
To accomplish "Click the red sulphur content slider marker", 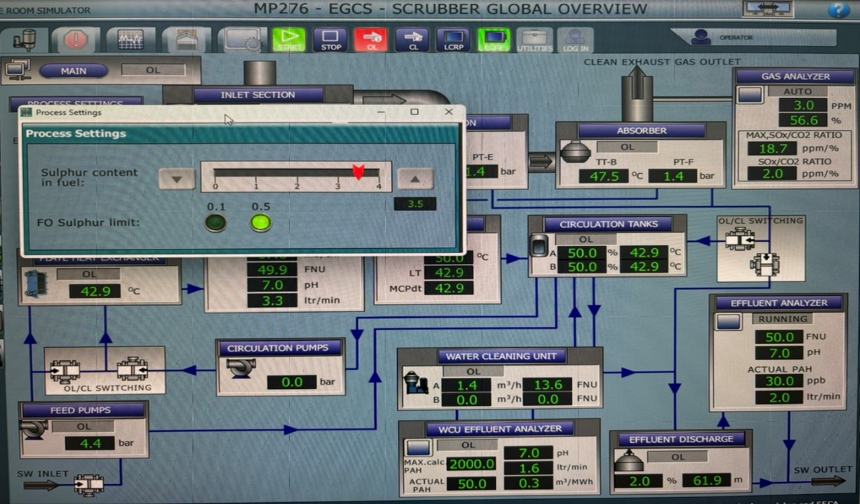I will [x=358, y=172].
